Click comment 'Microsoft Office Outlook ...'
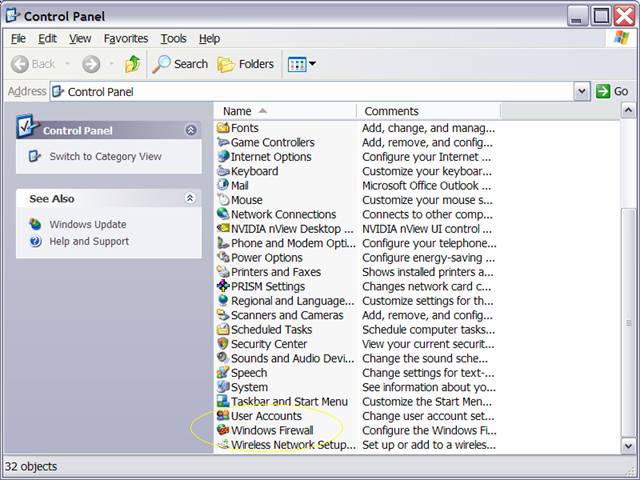Image resolution: width=640 pixels, height=480 pixels. [x=427, y=186]
